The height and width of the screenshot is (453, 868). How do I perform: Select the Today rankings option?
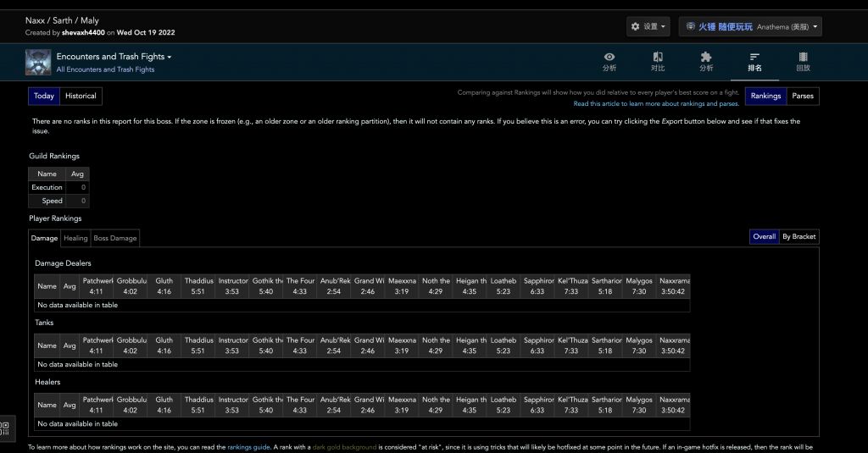pyautogui.click(x=44, y=96)
